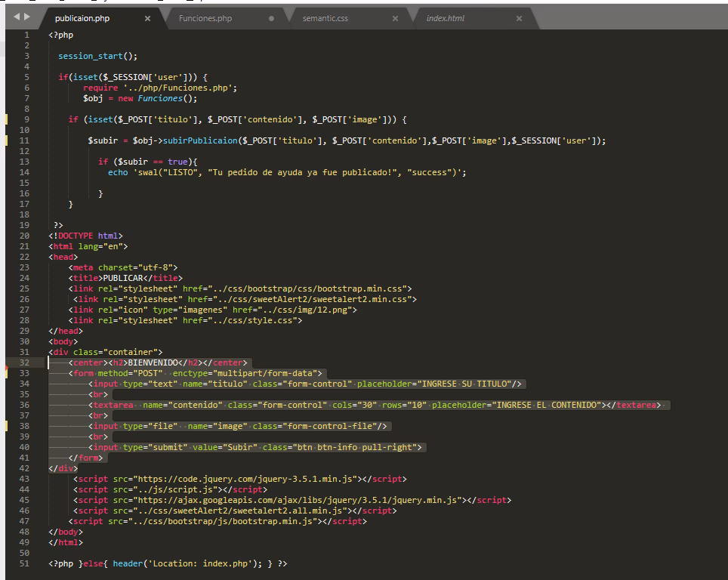Click the isset $_SESSION user condition

[x=133, y=77]
